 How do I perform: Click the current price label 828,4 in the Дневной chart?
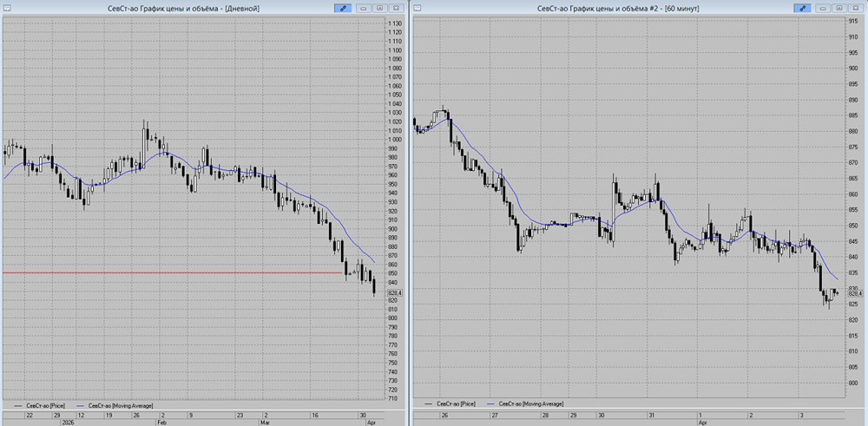[395, 292]
